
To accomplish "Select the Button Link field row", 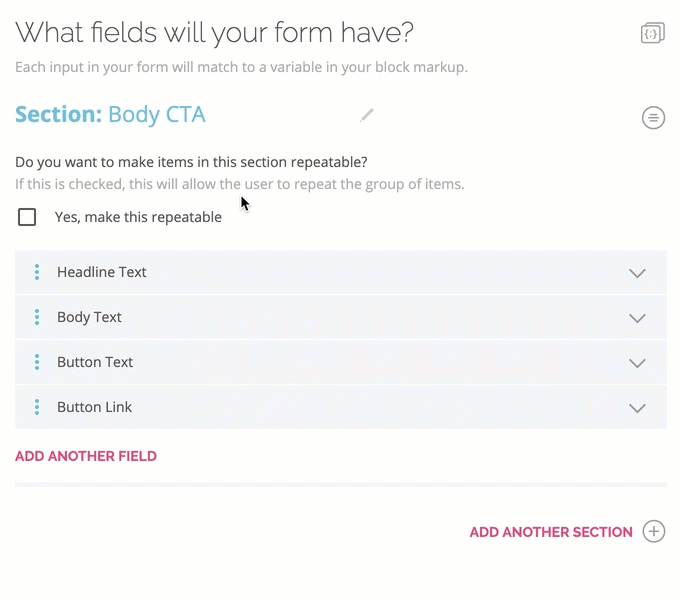I will tap(300, 407).
